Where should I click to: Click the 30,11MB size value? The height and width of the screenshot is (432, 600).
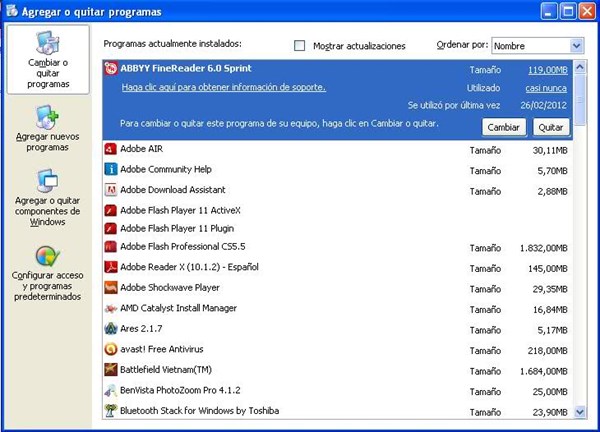coord(550,151)
